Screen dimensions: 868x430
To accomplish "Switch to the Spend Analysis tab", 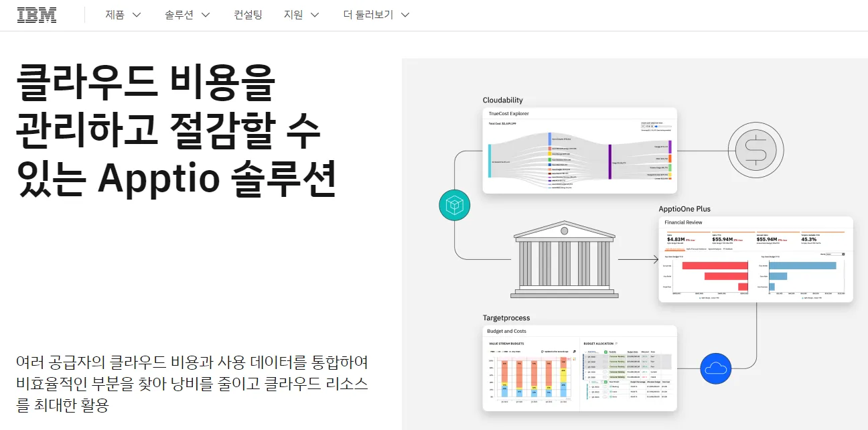I will point(715,249).
